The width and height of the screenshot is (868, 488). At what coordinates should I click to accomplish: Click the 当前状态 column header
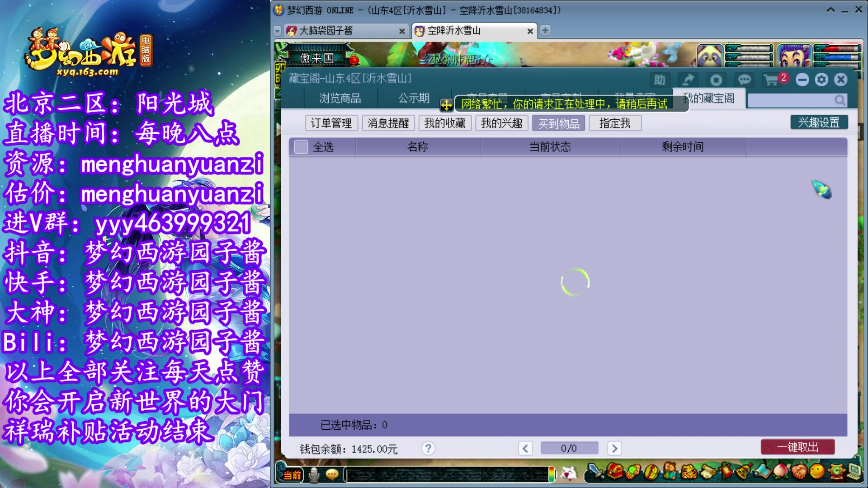tap(550, 147)
